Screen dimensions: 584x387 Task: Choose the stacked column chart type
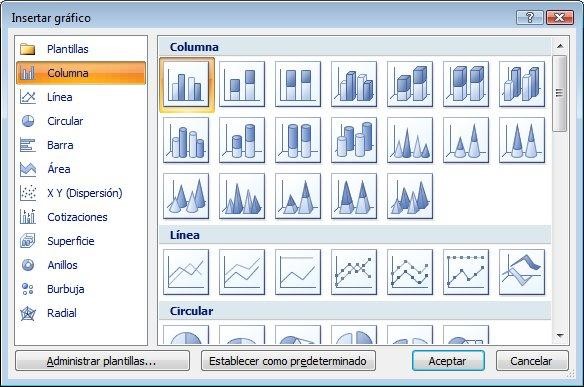(242, 84)
